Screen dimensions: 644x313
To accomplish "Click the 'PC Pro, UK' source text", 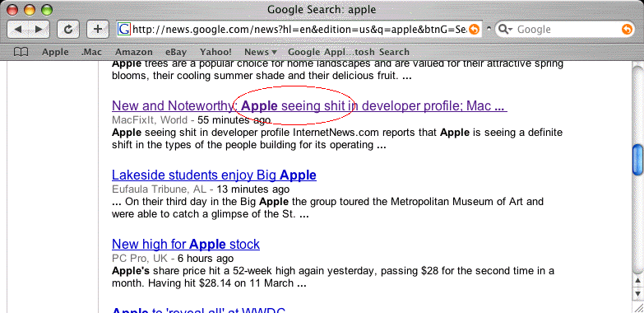I will pos(139,259).
